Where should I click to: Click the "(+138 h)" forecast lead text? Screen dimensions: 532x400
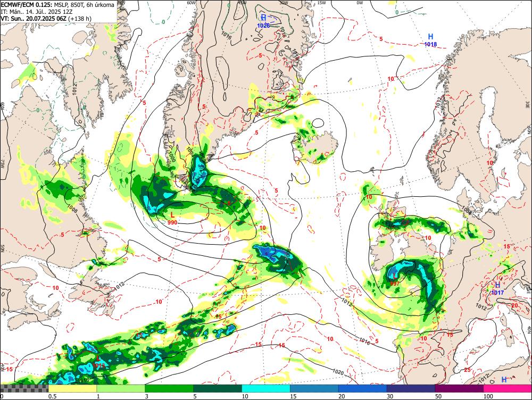pyautogui.click(x=80, y=18)
